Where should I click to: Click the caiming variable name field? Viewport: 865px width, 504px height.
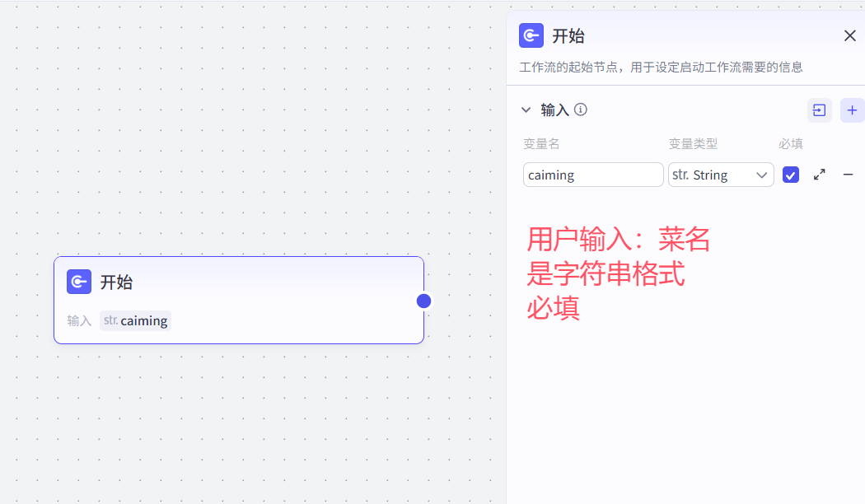pyautogui.click(x=593, y=175)
